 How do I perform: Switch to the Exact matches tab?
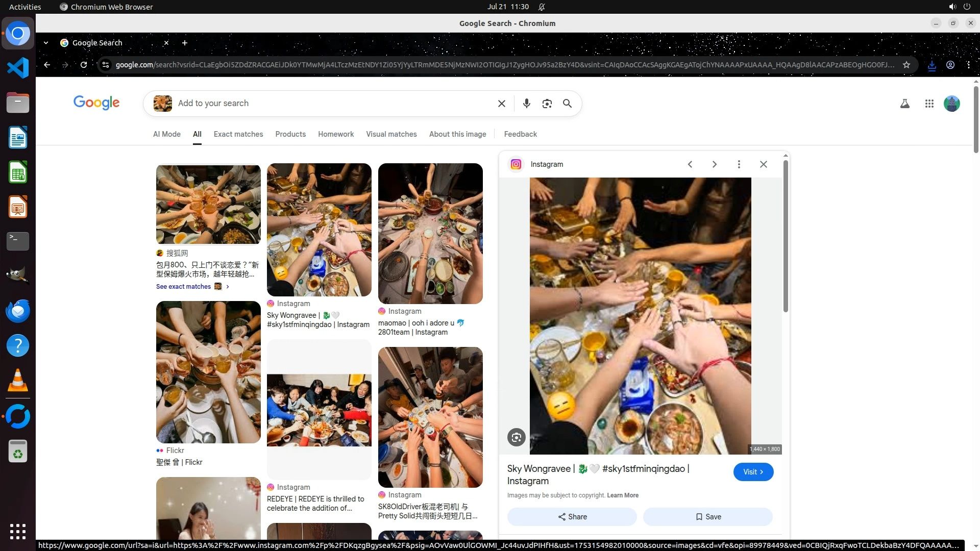(238, 134)
